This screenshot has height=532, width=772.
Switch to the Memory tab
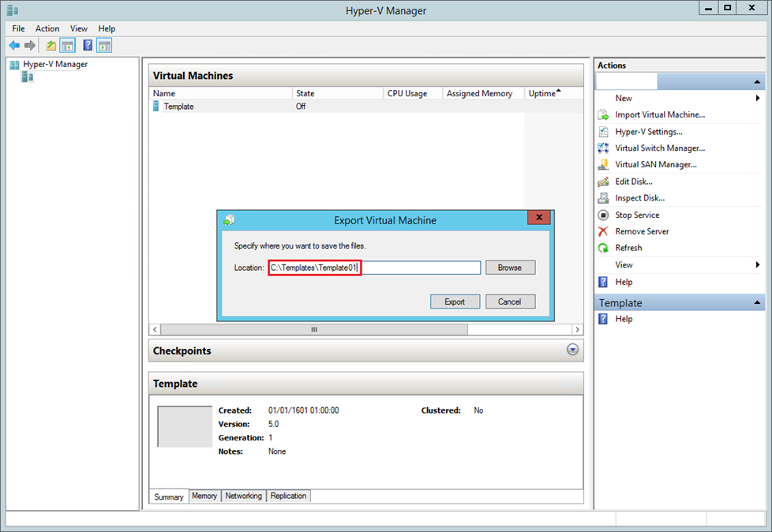click(x=204, y=496)
